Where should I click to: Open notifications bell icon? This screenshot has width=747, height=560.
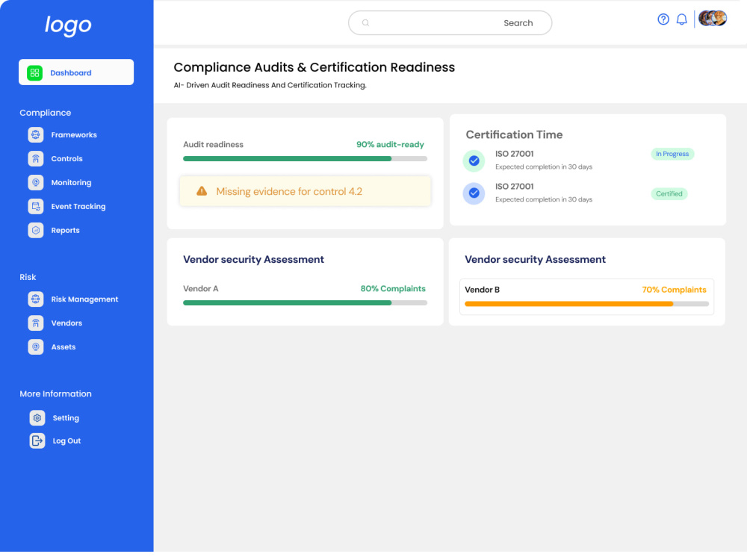682,19
